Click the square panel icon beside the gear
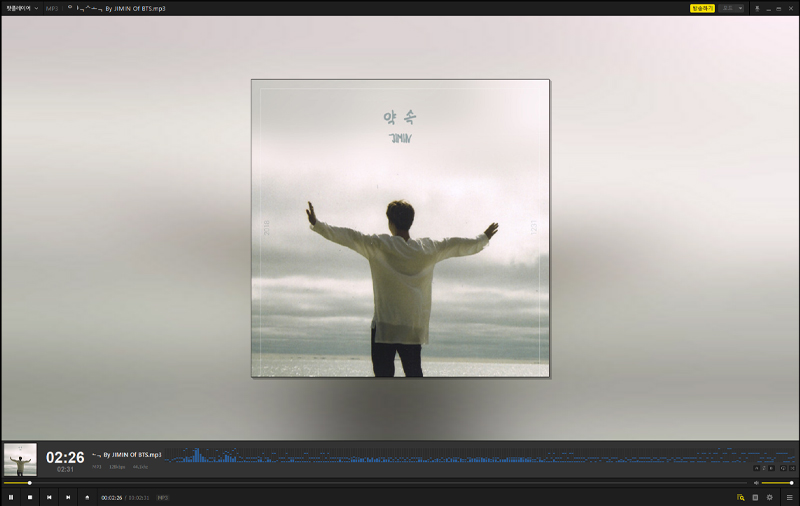 [755, 497]
